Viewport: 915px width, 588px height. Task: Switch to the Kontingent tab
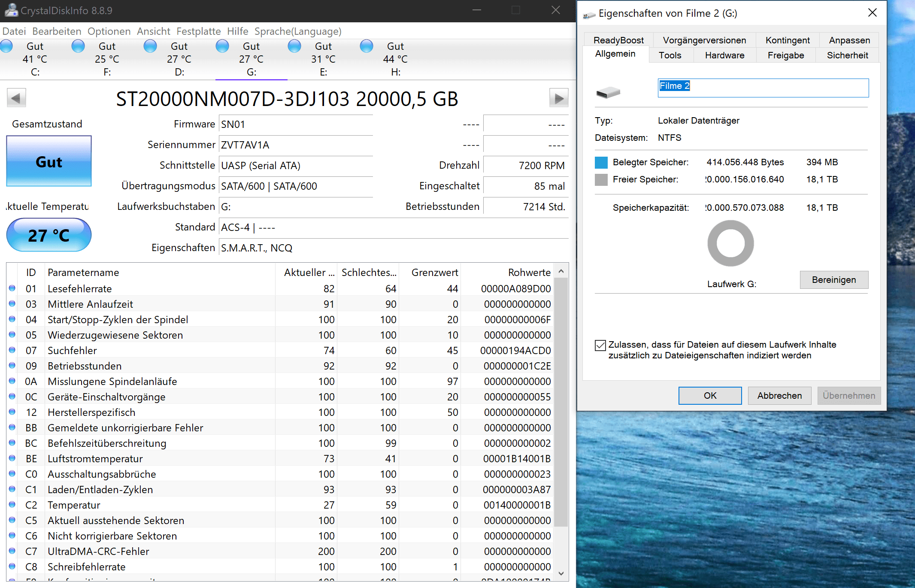coord(788,40)
